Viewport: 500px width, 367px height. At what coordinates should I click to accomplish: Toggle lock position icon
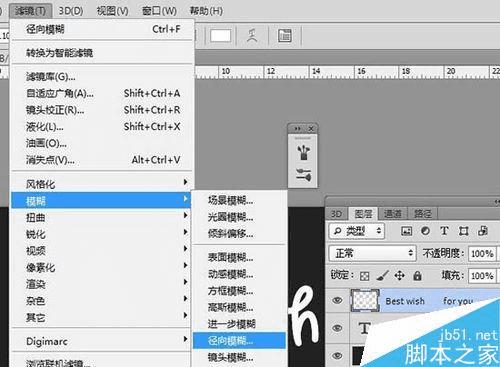399,276
